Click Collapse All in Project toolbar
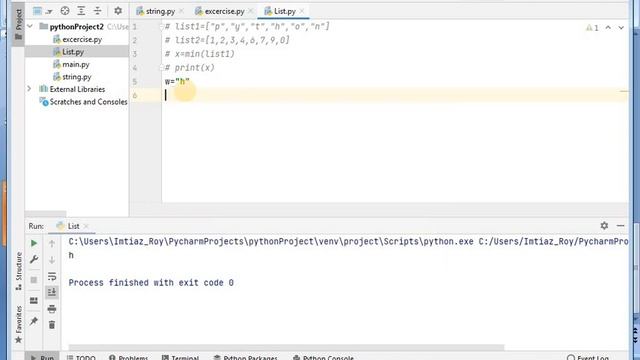Viewport: 640px width, 360px height. [x=98, y=11]
